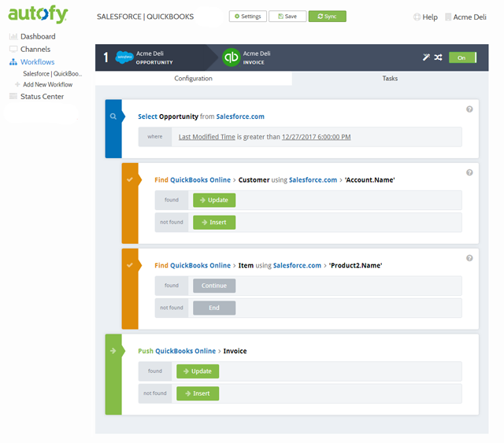Click the Dashboard chart icon
Image resolution: width=504 pixels, height=443 pixels.
pyautogui.click(x=13, y=36)
